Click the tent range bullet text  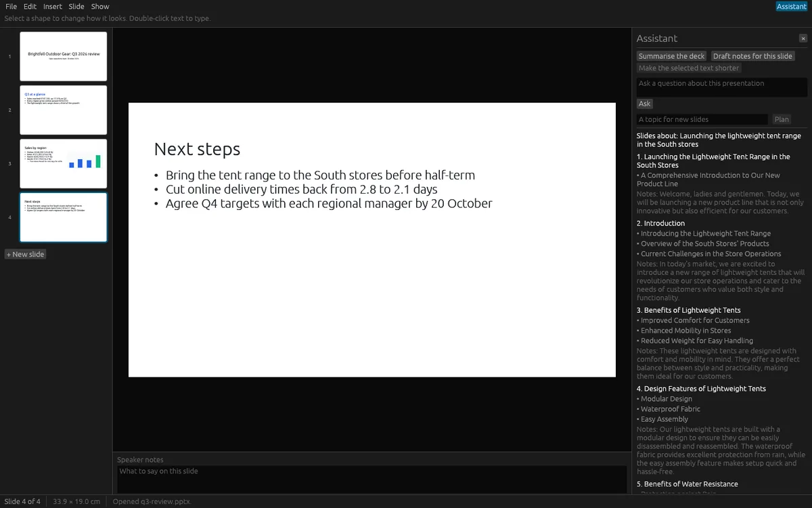point(320,175)
